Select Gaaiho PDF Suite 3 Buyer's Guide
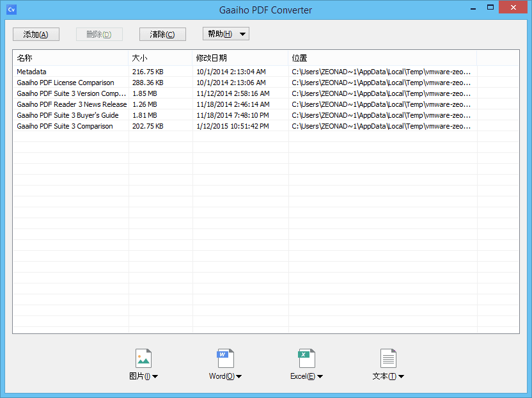532x398 pixels. click(x=68, y=115)
